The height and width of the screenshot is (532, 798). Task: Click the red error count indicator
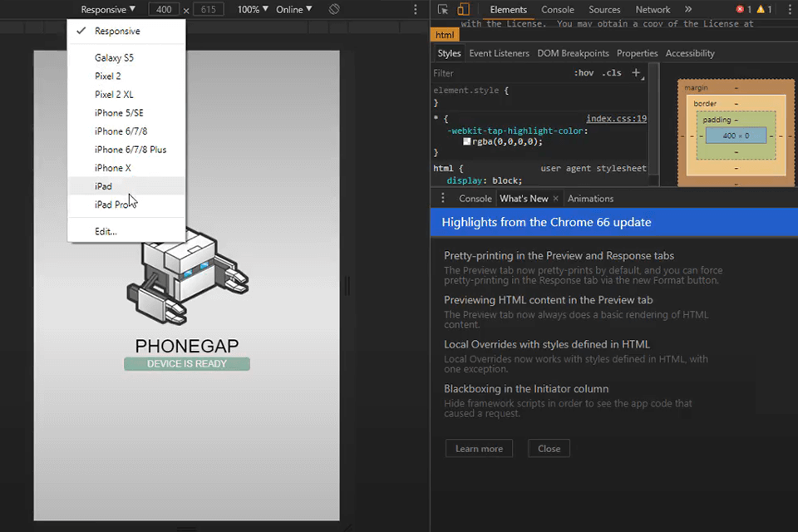point(743,9)
